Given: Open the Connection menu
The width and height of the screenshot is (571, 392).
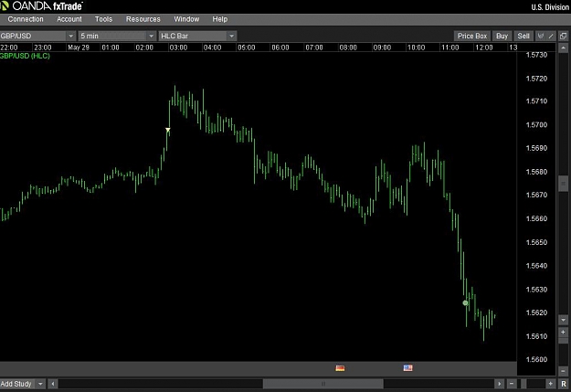Looking at the screenshot, I should tap(26, 19).
